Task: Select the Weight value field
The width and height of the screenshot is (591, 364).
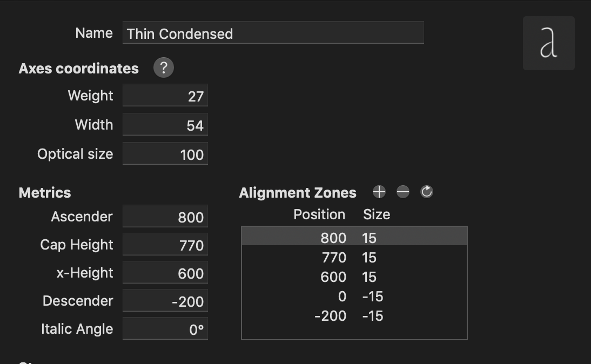Action: (x=165, y=96)
